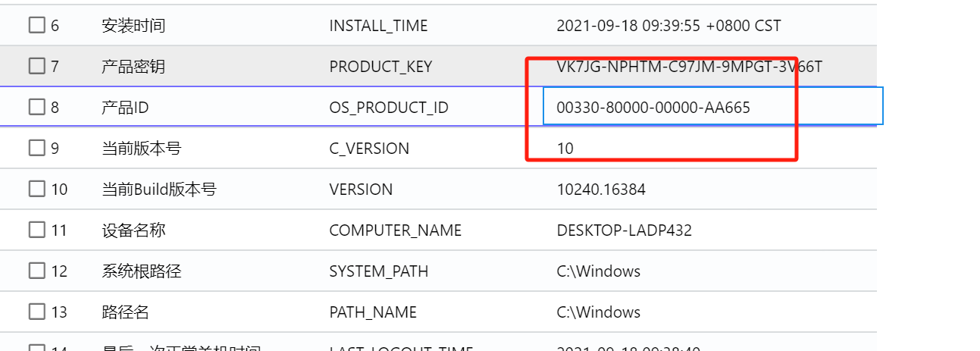Select the checkbox for row 7 产品密钥
980x351 pixels.
37,67
